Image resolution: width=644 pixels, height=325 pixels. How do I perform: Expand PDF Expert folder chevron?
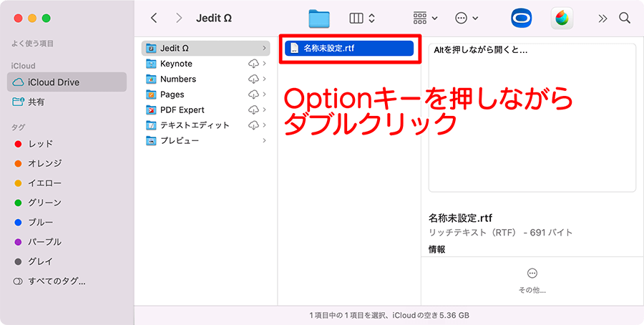click(x=264, y=110)
